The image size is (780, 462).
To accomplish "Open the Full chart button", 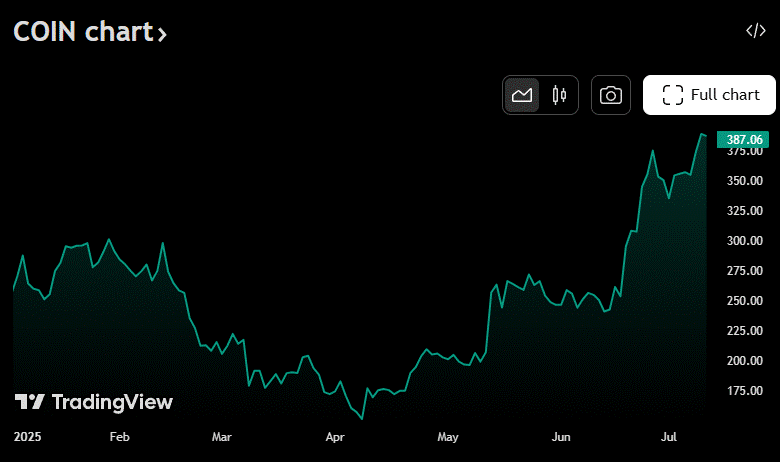I will pyautogui.click(x=709, y=95).
